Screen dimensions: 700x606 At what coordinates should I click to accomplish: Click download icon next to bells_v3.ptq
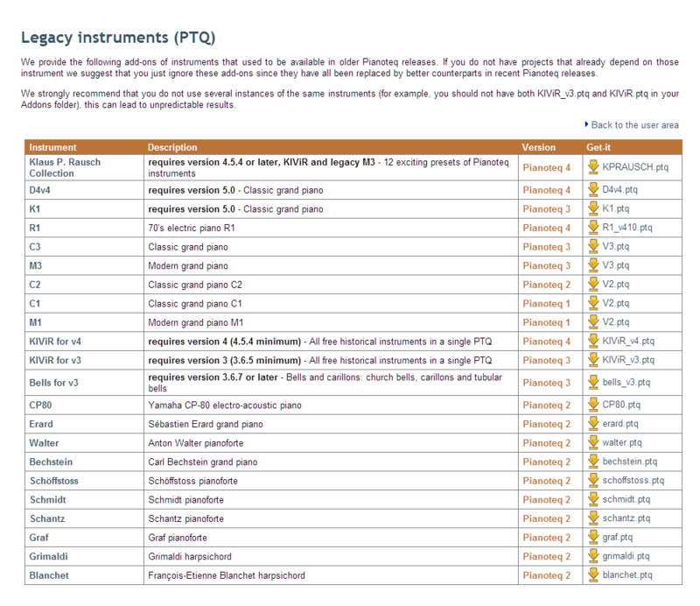pos(593,382)
